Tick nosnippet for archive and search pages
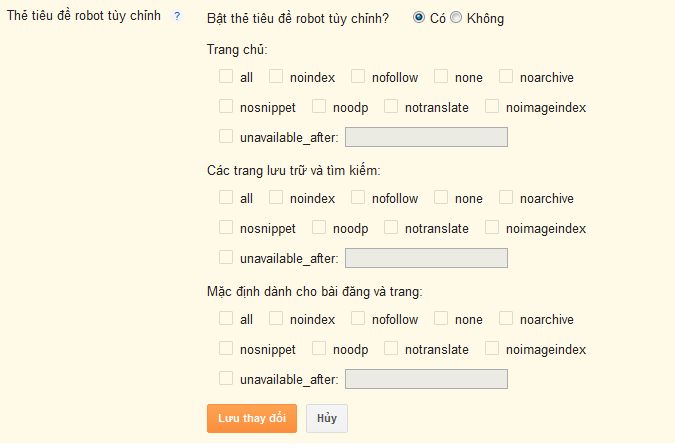The width and height of the screenshot is (675, 448). [x=226, y=227]
